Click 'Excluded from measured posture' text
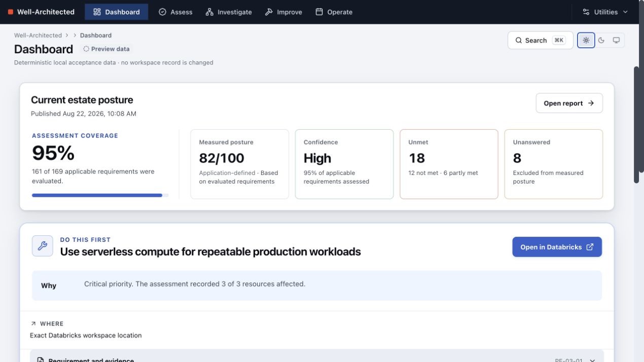The image size is (644, 362). pos(548,177)
